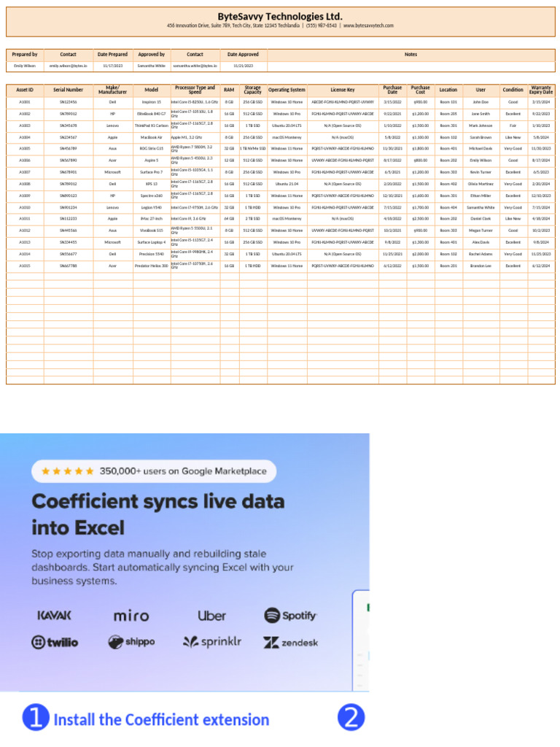
Task: Select the License Key column header
Action: point(343,90)
